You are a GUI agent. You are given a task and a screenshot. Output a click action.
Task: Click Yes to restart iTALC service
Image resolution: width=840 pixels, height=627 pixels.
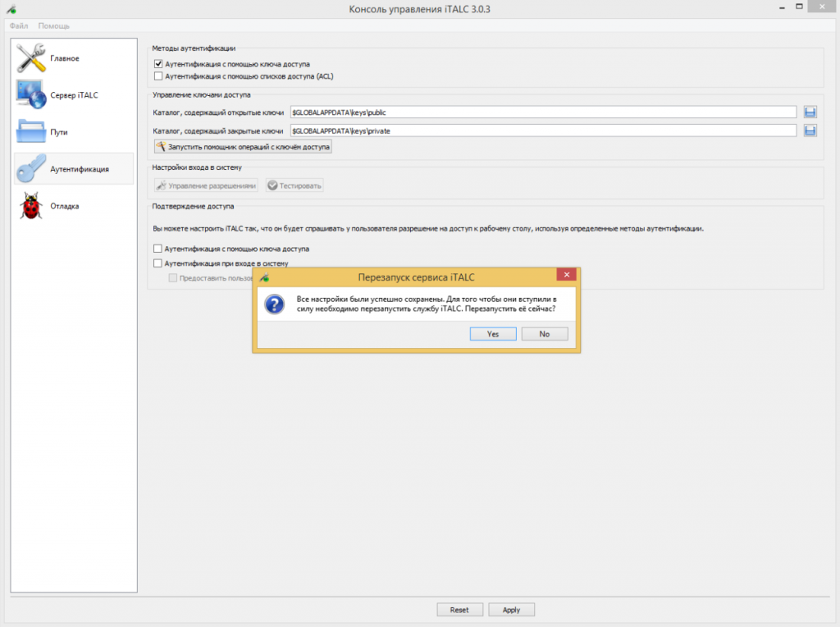(493, 334)
